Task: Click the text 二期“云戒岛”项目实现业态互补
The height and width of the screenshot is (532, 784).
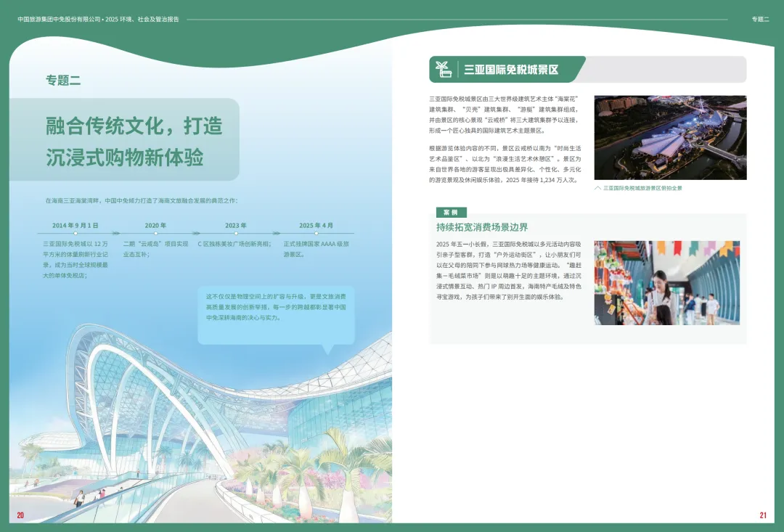Action: point(155,249)
